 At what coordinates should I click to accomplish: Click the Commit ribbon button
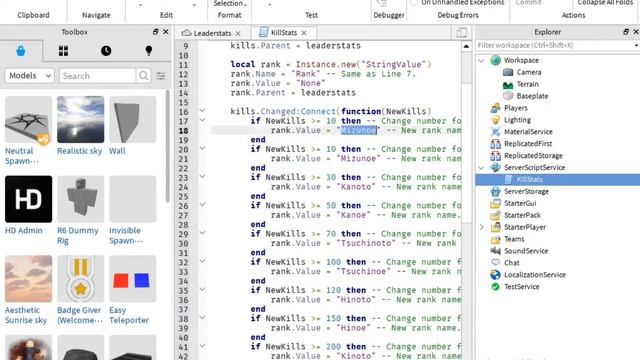pyautogui.click(x=528, y=3)
